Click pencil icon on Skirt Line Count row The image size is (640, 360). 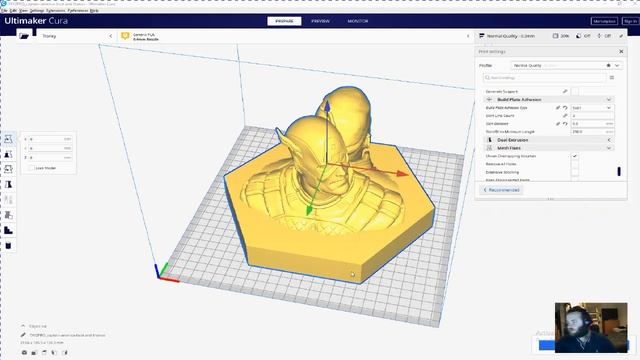pos(565,116)
